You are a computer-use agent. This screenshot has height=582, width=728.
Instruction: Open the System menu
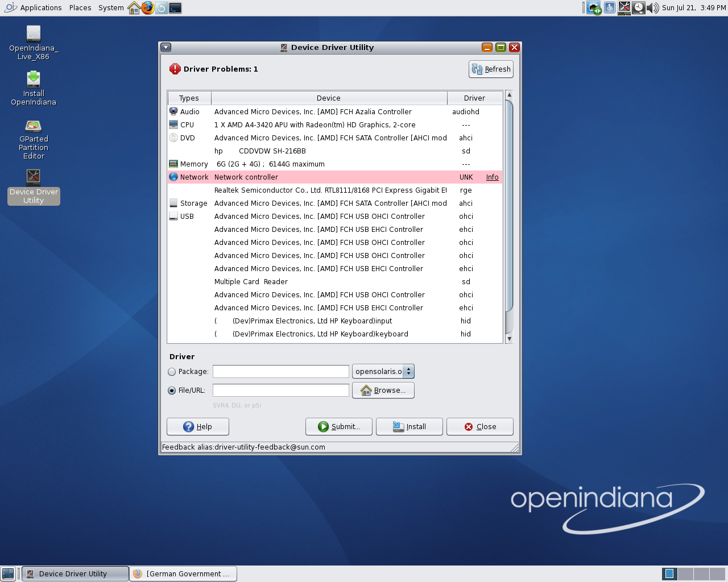tap(111, 8)
